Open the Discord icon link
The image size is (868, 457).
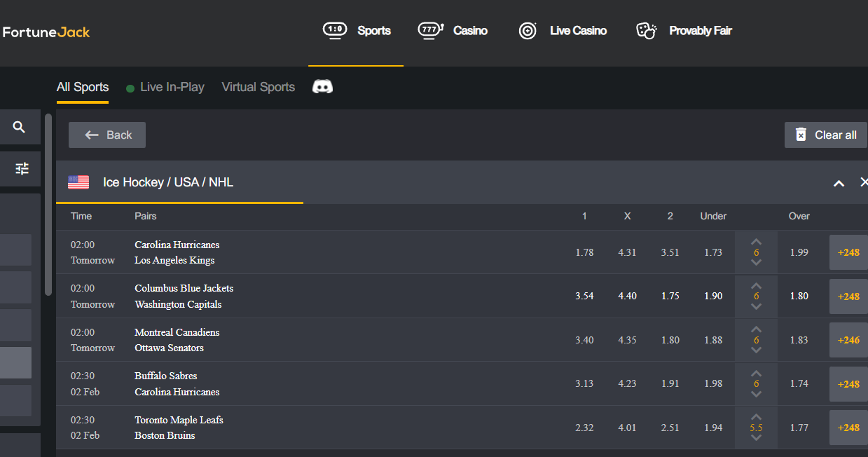click(x=322, y=87)
